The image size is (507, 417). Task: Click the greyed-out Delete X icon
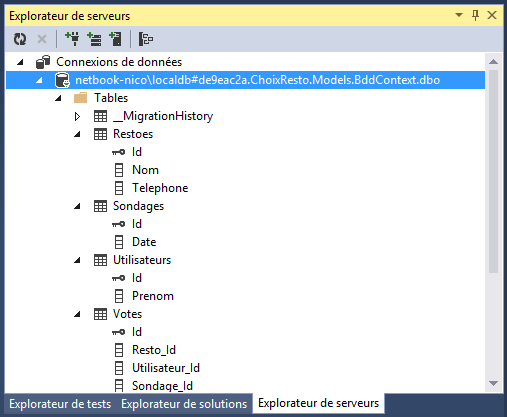click(x=42, y=39)
